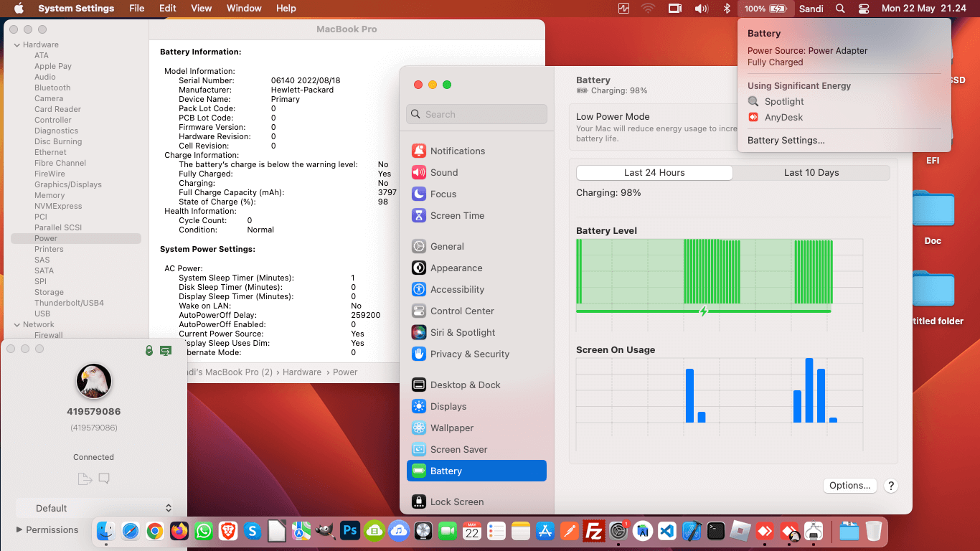The image size is (980, 551).
Task: Click the AnyDesk file transfer icon
Action: [x=84, y=479]
